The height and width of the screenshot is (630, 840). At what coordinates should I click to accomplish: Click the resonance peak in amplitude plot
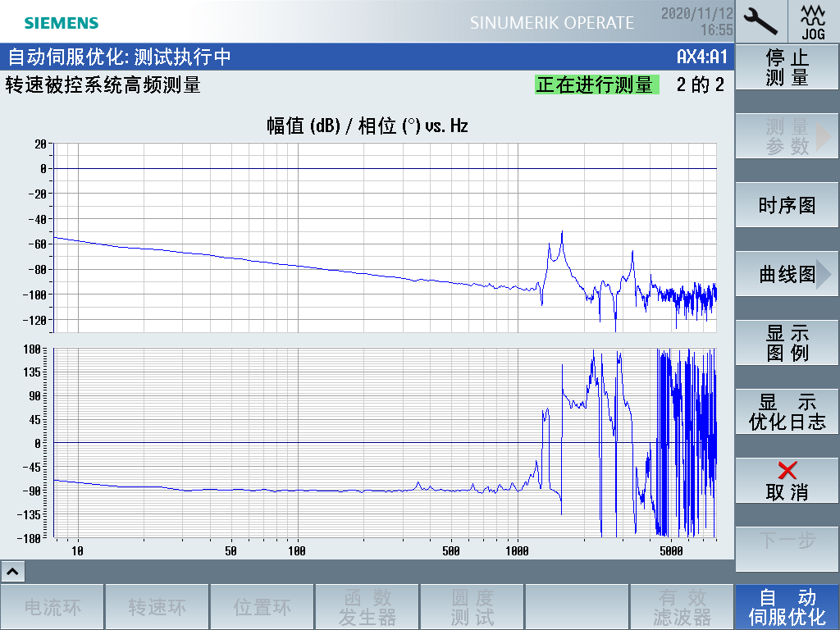tap(562, 233)
